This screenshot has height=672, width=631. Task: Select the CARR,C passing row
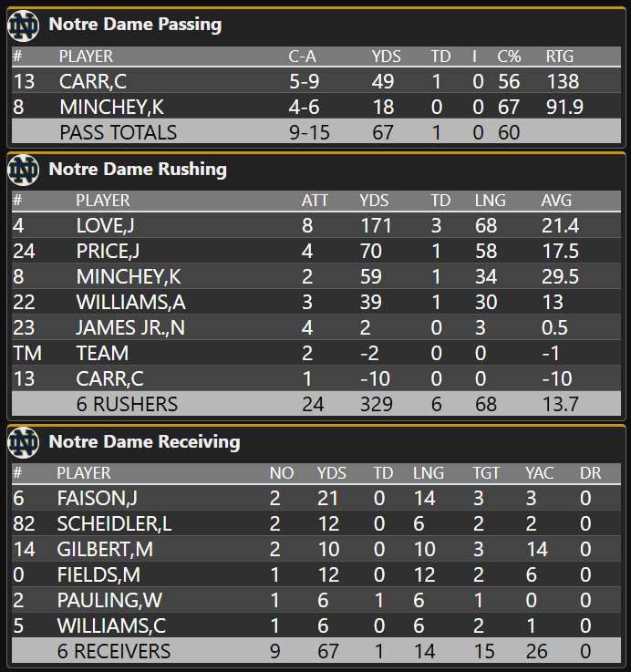click(92, 82)
